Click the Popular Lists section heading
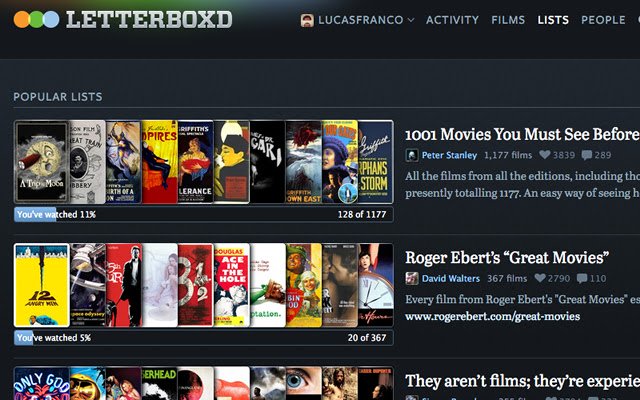 [58, 97]
